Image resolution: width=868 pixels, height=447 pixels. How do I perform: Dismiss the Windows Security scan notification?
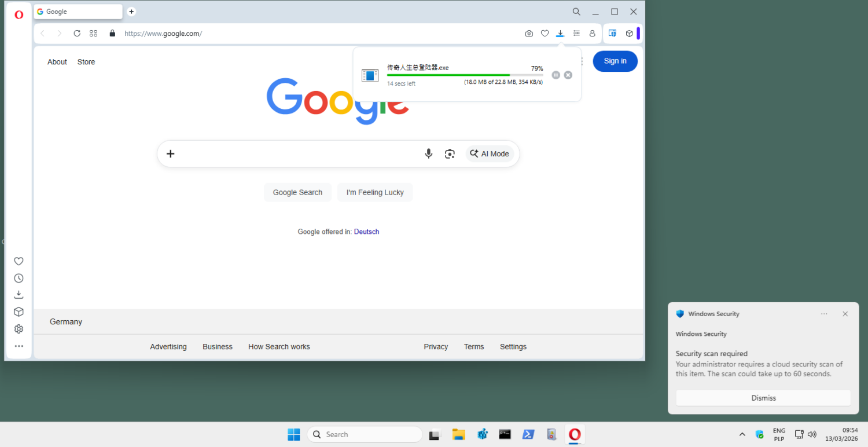pyautogui.click(x=763, y=398)
